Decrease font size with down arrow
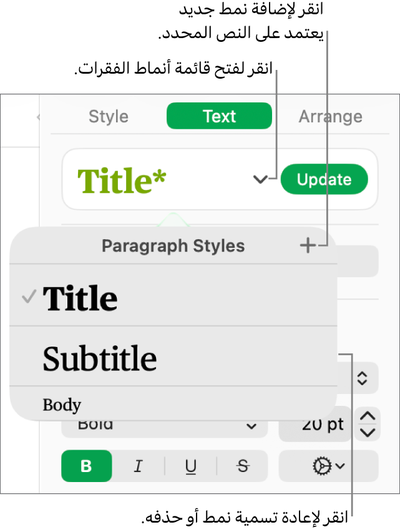Viewport: 400px width, 532px height. click(x=368, y=432)
